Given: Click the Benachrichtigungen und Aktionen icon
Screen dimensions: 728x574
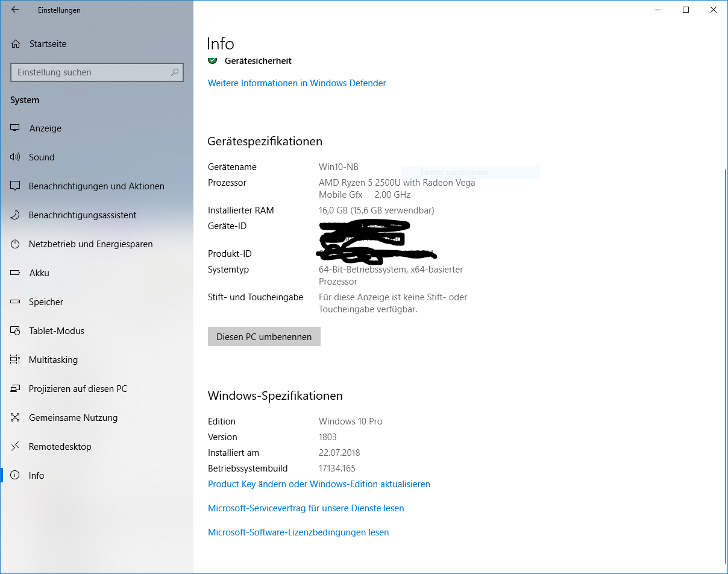Looking at the screenshot, I should [16, 186].
